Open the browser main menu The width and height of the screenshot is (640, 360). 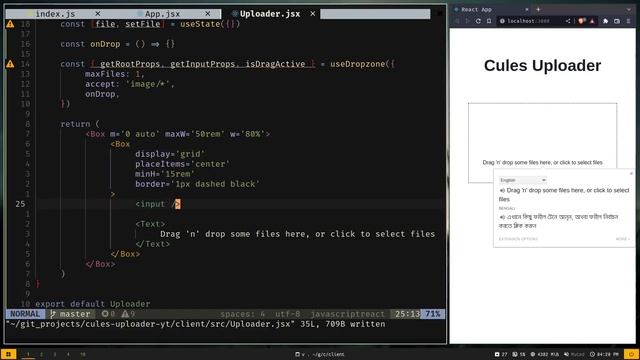(629, 21)
